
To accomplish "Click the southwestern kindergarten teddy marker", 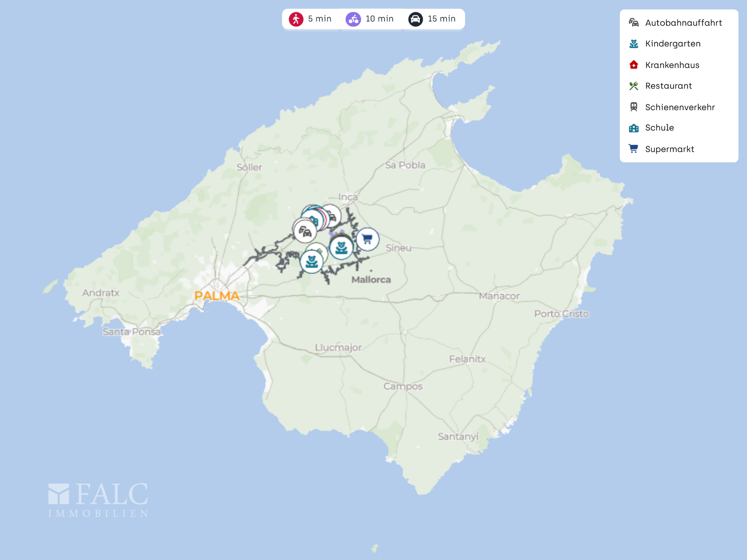I will (312, 262).
